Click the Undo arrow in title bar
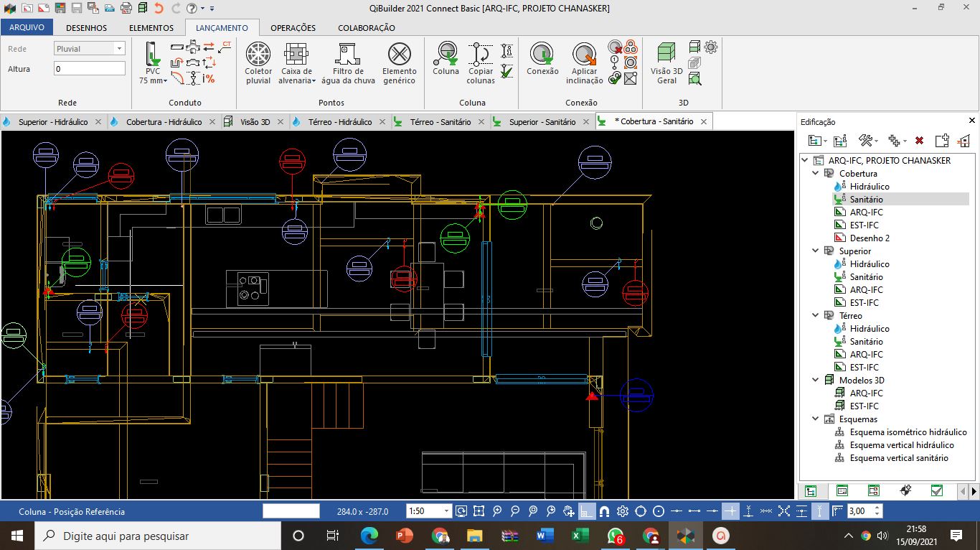 coord(159,8)
